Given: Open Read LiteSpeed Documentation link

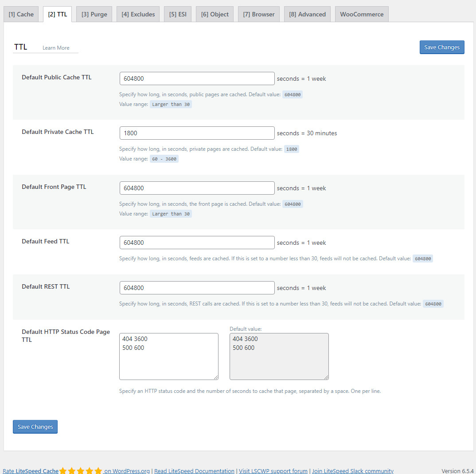Looking at the screenshot, I should coord(194,471).
